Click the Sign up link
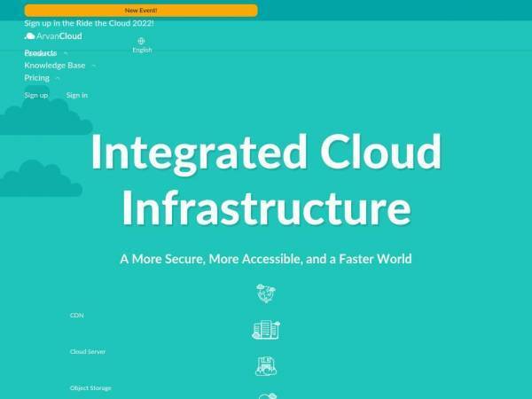 [36, 96]
